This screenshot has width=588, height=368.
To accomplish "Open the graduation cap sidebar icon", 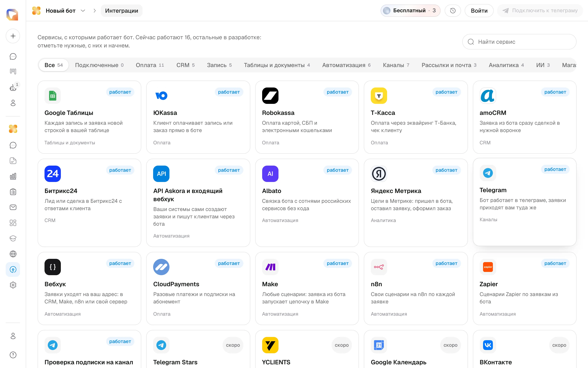I will coord(13,238).
